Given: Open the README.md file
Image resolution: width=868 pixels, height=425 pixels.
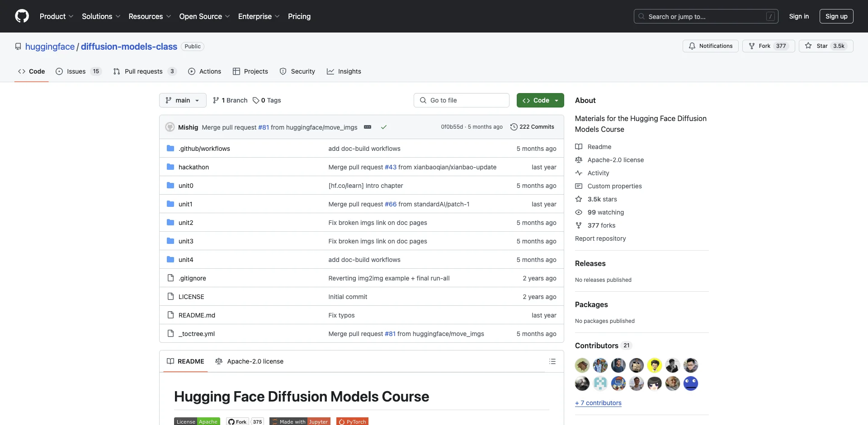Looking at the screenshot, I should pos(197,315).
